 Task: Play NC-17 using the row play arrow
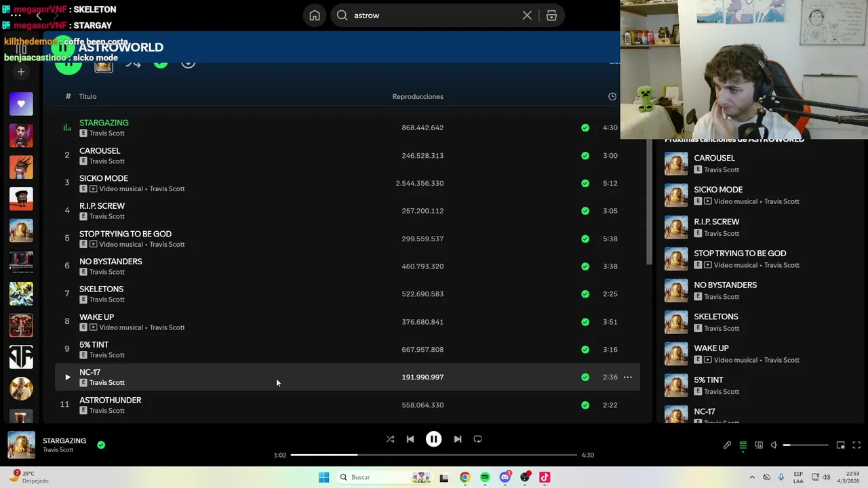67,377
